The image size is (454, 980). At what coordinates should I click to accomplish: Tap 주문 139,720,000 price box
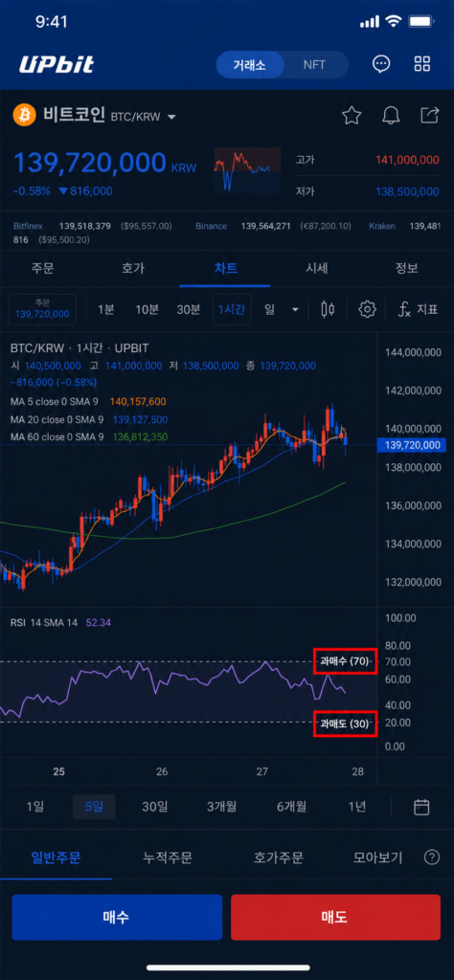click(x=42, y=309)
